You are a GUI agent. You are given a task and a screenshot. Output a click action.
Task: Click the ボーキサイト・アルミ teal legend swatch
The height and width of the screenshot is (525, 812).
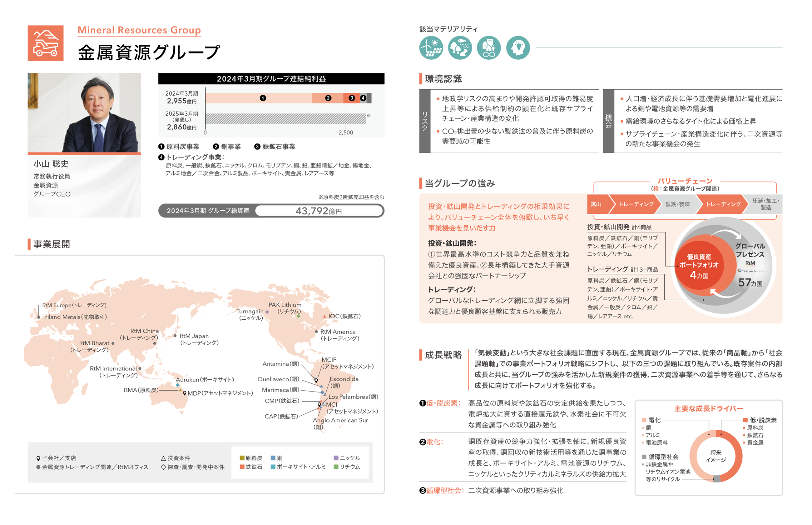[x=273, y=467]
